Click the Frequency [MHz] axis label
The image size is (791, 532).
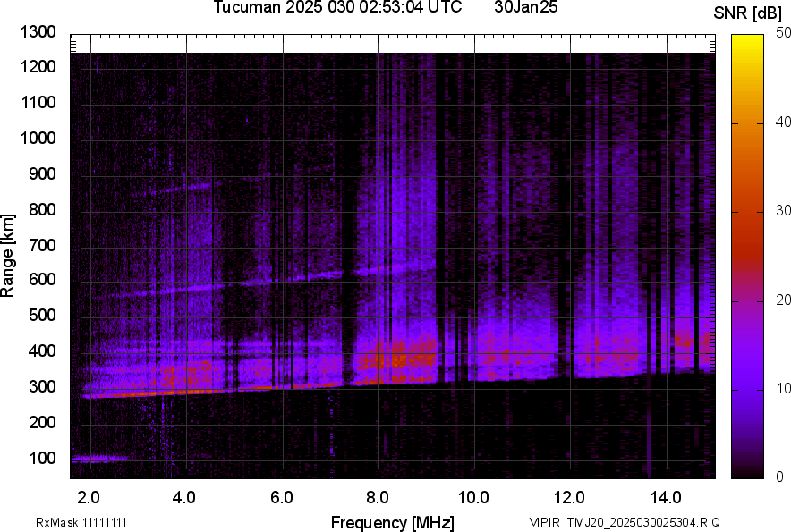point(392,522)
